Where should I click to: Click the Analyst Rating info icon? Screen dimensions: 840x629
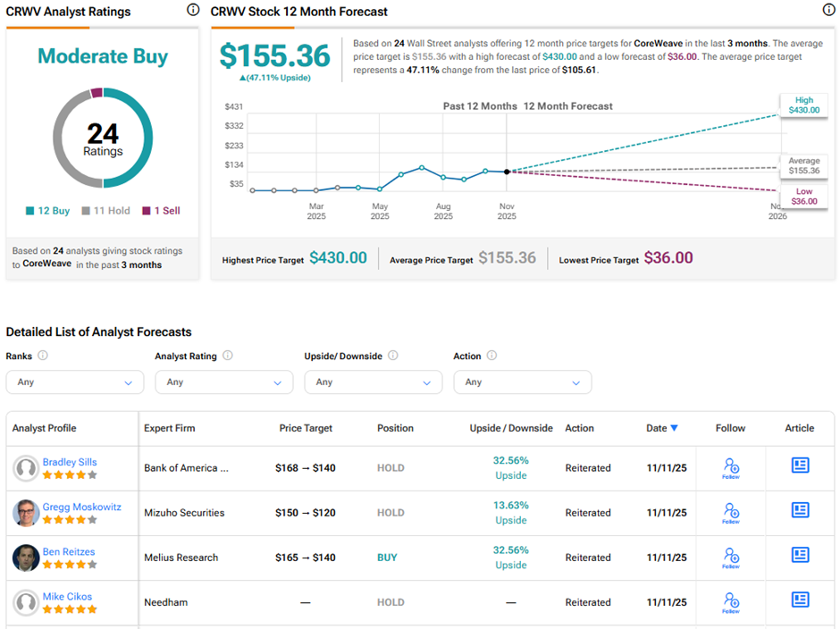tap(227, 356)
